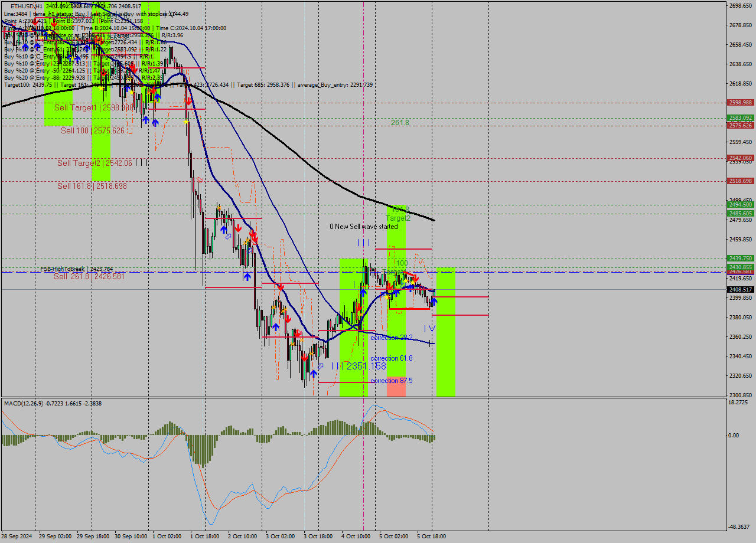Click the blue 'I I I' label above the candles
Screen dimensions: 756x543
pos(363,243)
